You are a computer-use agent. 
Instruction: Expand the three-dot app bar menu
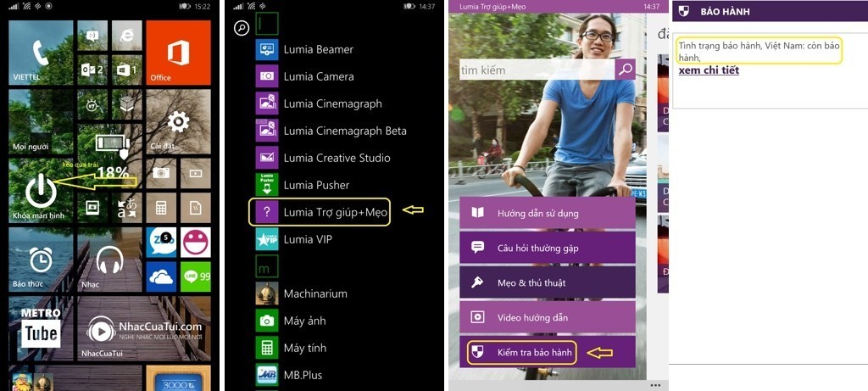click(x=655, y=385)
